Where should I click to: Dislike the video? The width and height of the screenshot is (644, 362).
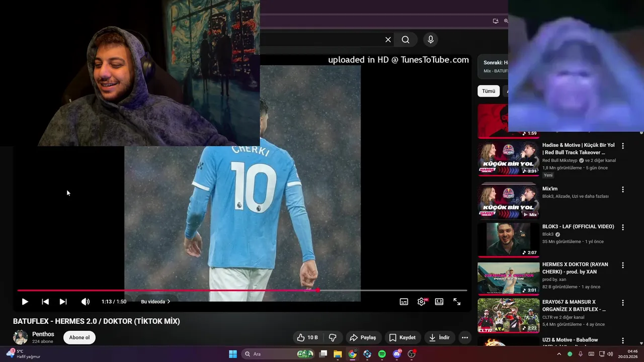(x=333, y=337)
